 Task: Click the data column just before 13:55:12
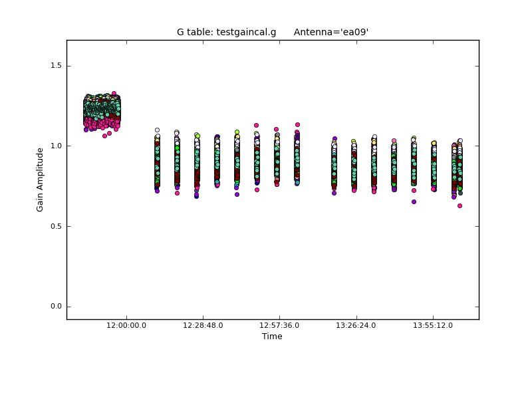click(x=414, y=166)
